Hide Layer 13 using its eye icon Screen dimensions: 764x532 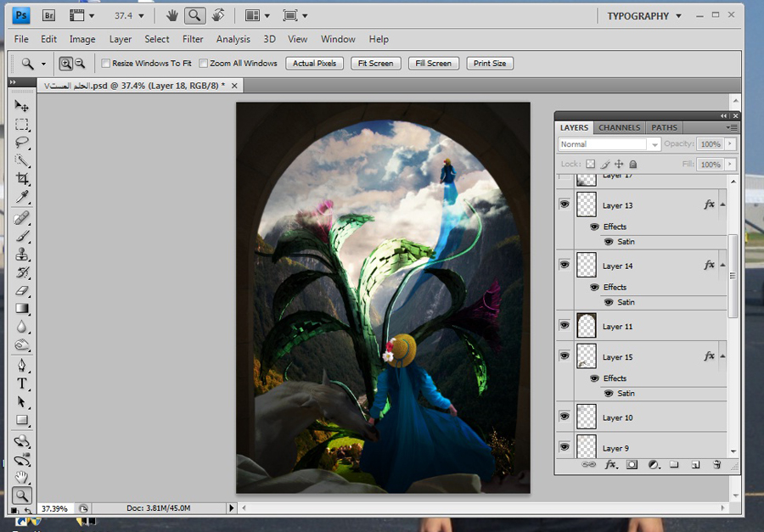click(x=565, y=204)
